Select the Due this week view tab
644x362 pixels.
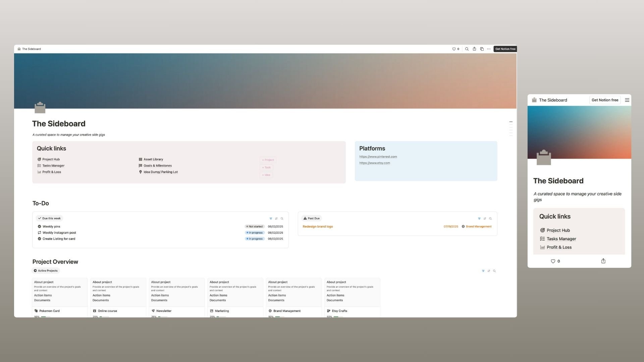[49, 218]
